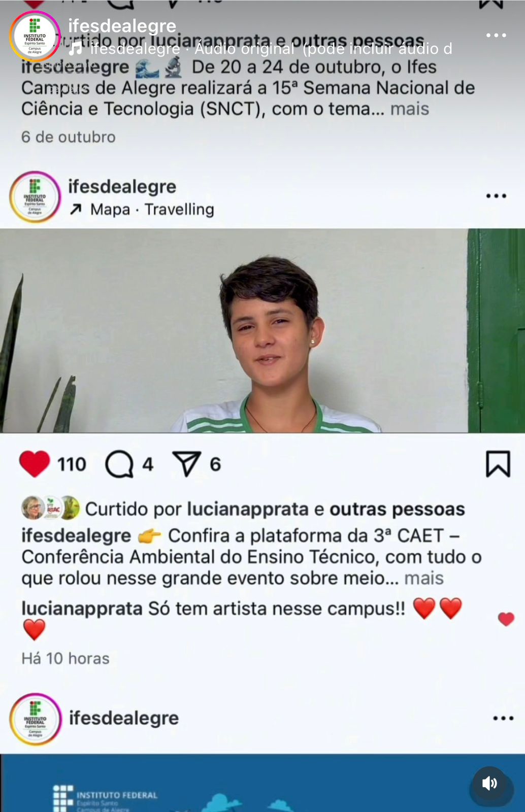
Task: Tap ifesdealegre profile picture above video
Action: [35, 197]
